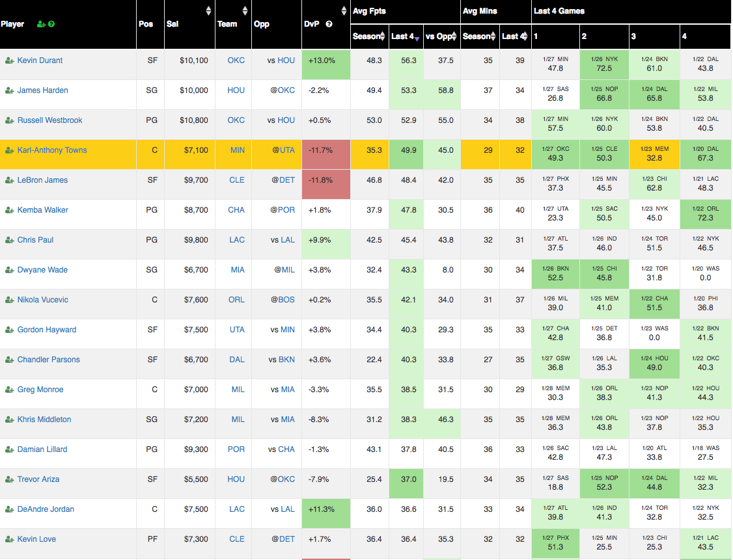Select Harden 66.8 NOP game cell
The width and height of the screenshot is (733, 560).
(x=605, y=94)
